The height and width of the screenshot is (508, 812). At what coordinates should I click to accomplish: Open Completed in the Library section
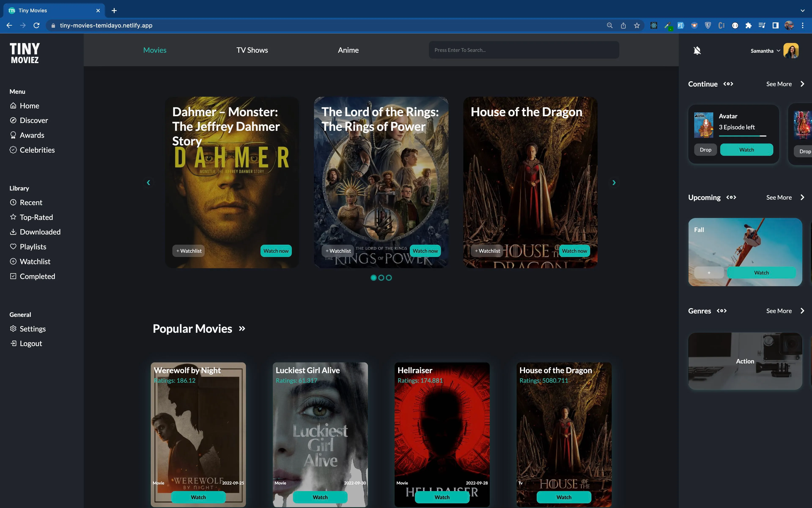tap(32, 276)
